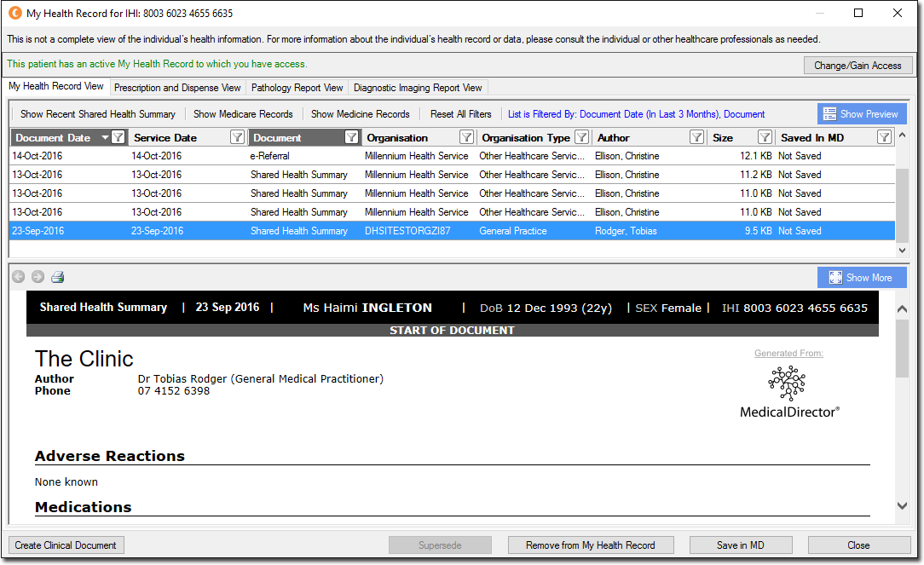Click Remove from My Health Record
The width and height of the screenshot is (924, 565).
pyautogui.click(x=591, y=545)
